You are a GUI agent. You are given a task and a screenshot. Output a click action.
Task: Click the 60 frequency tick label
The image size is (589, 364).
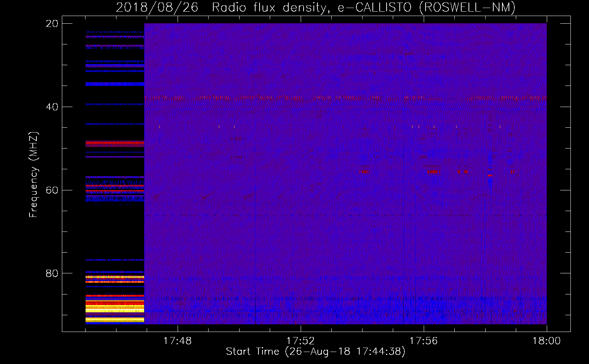(52, 190)
